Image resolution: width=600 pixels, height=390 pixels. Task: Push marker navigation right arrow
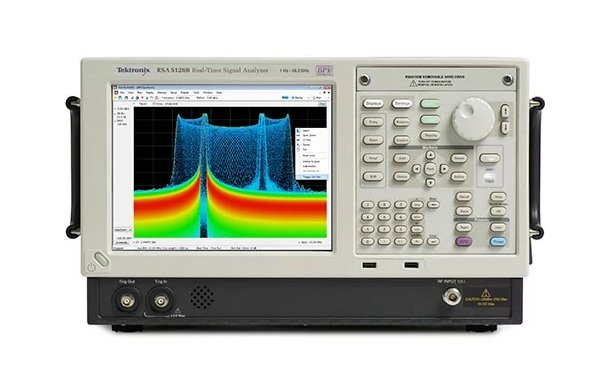[444, 169]
